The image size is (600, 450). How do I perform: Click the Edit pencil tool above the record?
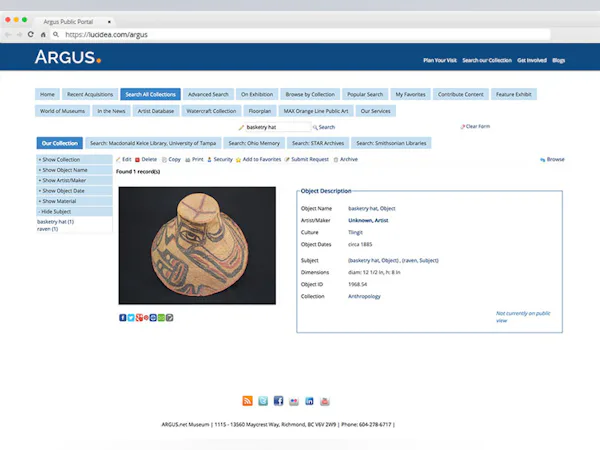(124, 160)
